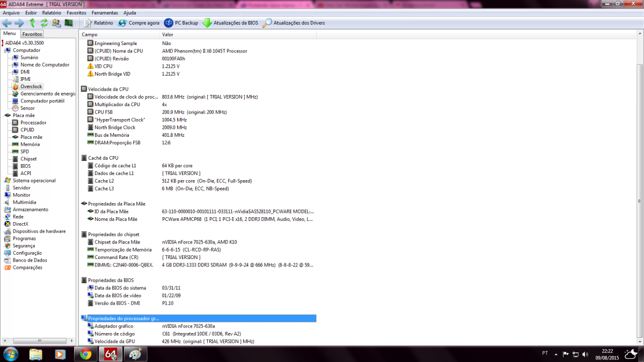Select Segurança in the tree
The width and height of the screenshot is (644, 362).
(x=24, y=246)
